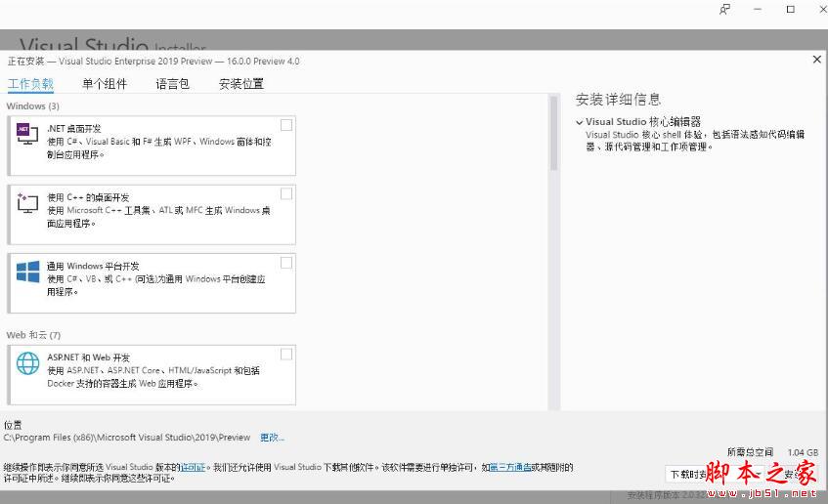This screenshot has width=828, height=504.
Task: Go to the 安装位置 tab
Action: 240,84
